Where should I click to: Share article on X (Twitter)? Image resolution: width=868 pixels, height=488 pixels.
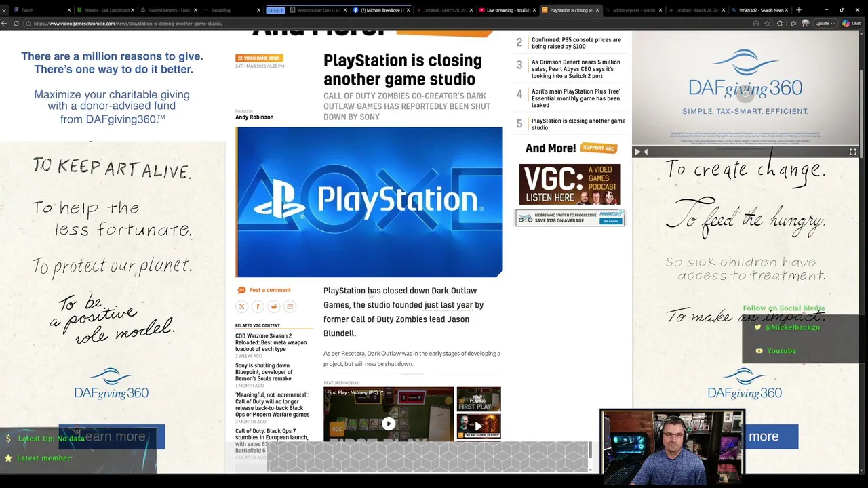tap(241, 306)
